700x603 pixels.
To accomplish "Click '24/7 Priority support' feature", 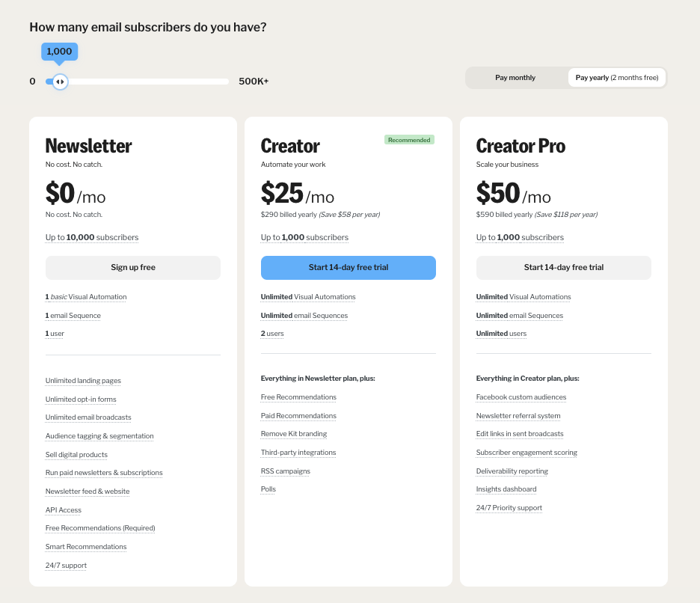I will 509,508.
